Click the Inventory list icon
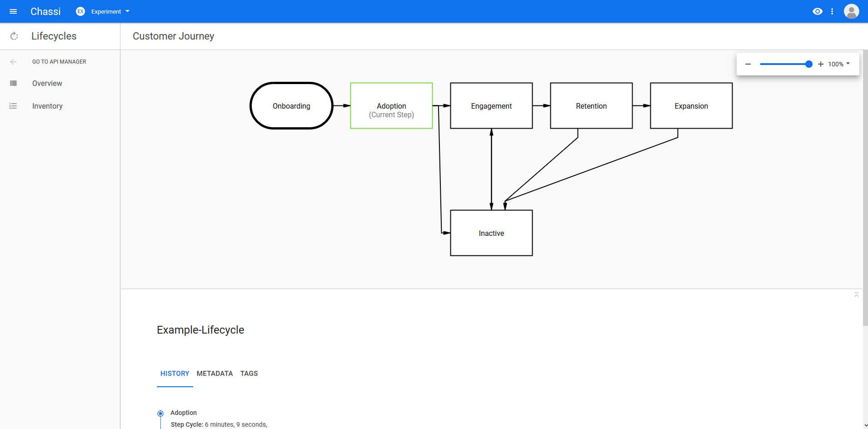 click(13, 106)
